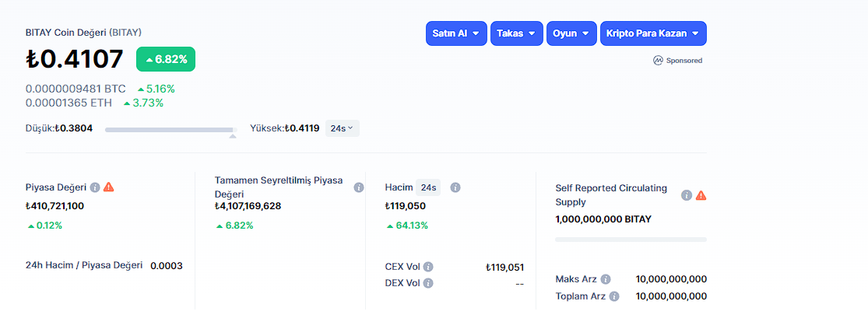
Task: Click market cap value ₺410,721,100
Action: pyautogui.click(x=54, y=206)
